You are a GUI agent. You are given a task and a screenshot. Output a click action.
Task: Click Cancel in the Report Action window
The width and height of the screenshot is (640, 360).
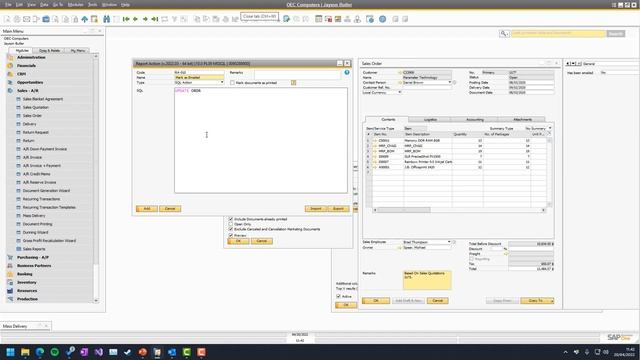coord(170,209)
